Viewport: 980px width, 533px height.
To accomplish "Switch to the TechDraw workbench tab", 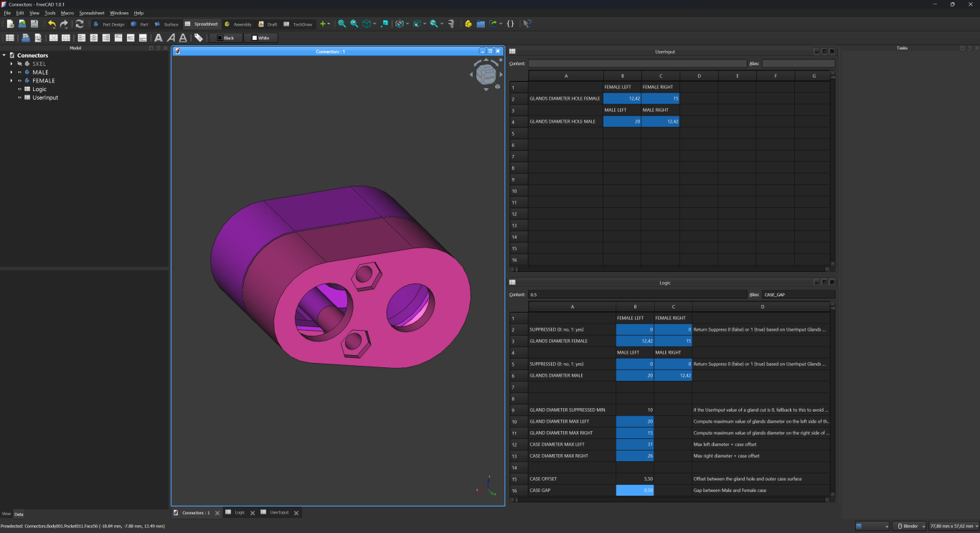I will coord(298,24).
